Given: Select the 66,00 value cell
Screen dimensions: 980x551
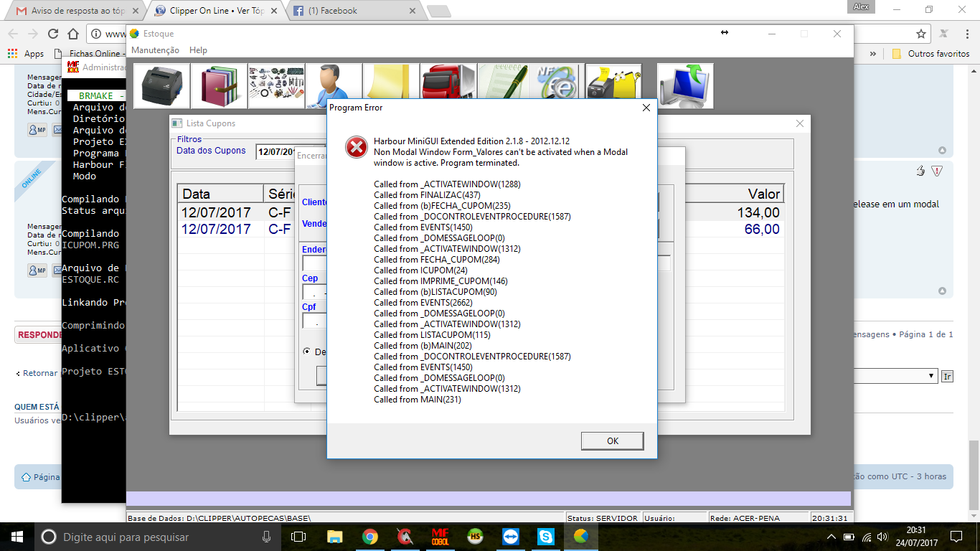Looking at the screenshot, I should [x=762, y=229].
